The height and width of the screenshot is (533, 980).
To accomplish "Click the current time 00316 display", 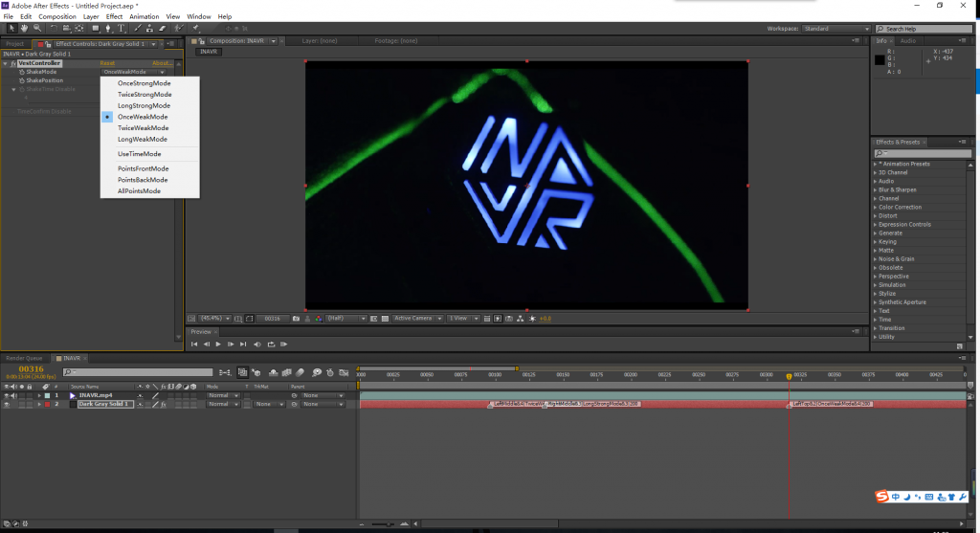I will (32, 369).
